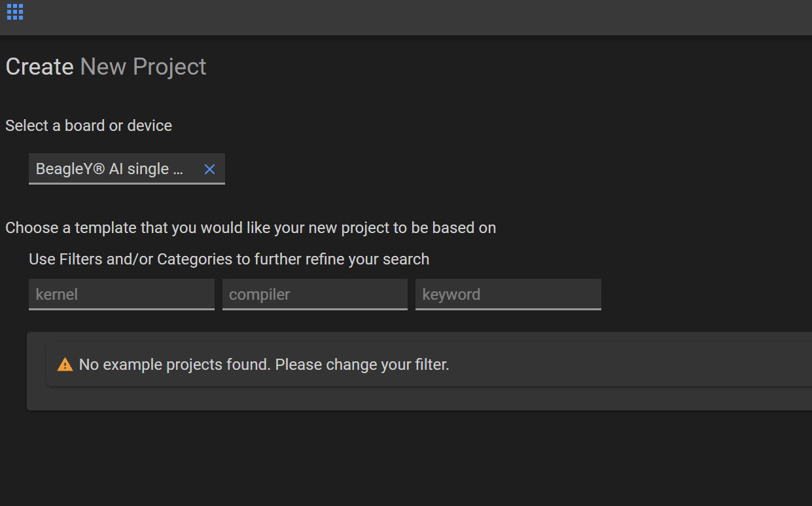Click the gray New Project heading text

tap(143, 67)
